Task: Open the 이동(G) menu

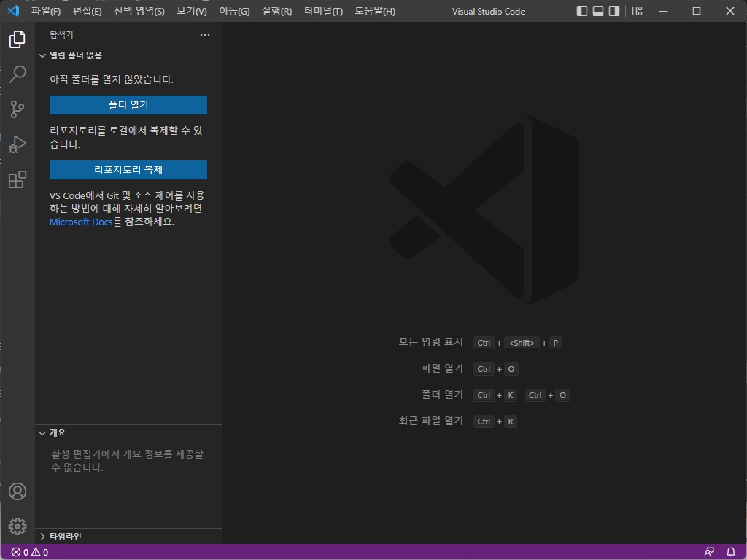Action: (x=234, y=11)
